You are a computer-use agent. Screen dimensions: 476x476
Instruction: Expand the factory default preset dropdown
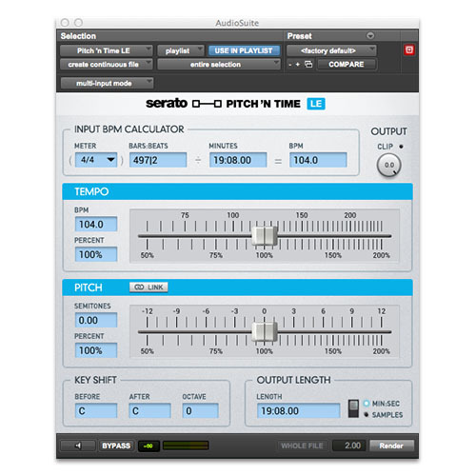click(331, 50)
